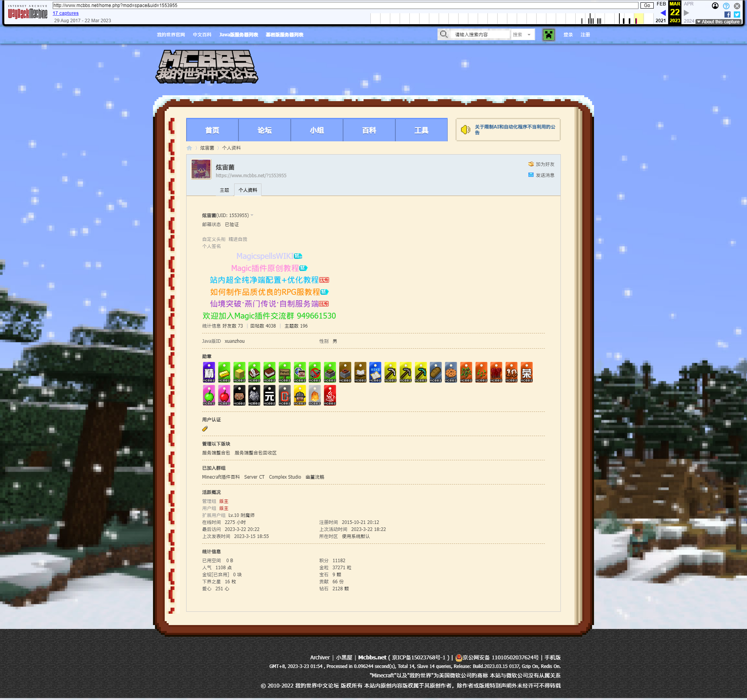747x700 pixels.
Task: Click the 注册 register link
Action: pos(585,35)
